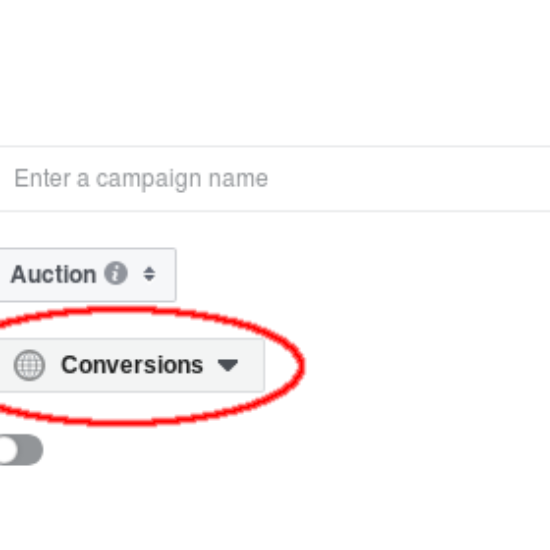Click the Auction button
Image resolution: width=550 pixels, height=550 pixels.
pyautogui.click(x=88, y=275)
